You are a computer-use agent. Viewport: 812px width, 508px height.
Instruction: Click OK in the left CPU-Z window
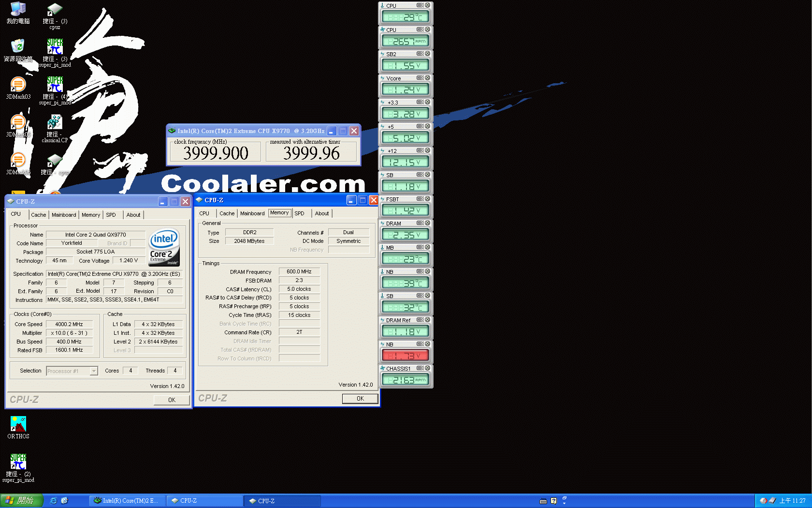coord(172,400)
